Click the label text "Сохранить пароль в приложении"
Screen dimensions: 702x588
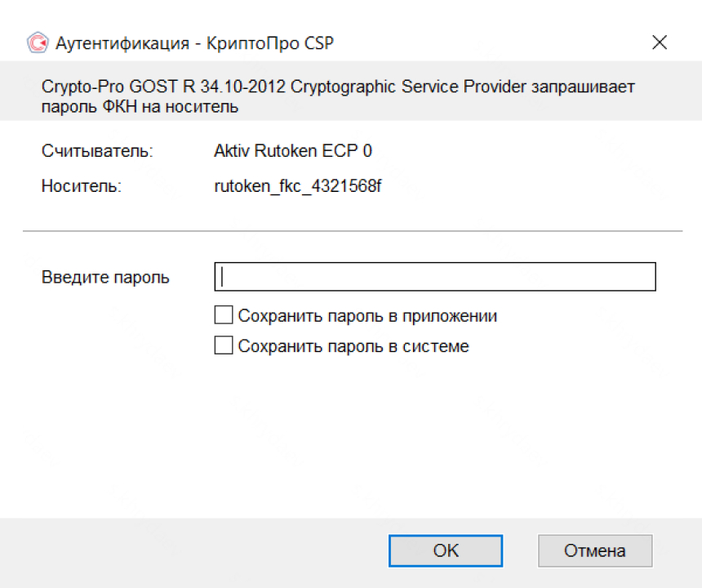(367, 315)
